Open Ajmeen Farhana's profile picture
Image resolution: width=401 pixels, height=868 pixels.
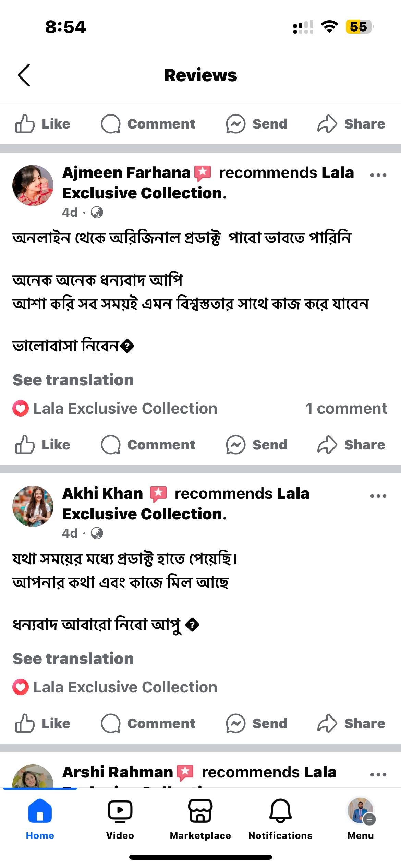tap(33, 185)
